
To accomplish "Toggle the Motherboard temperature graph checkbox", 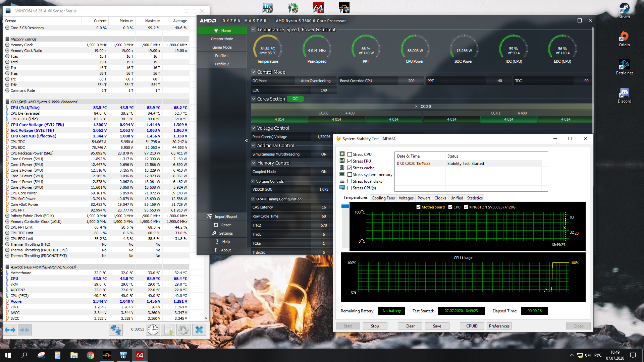I will (418, 207).
